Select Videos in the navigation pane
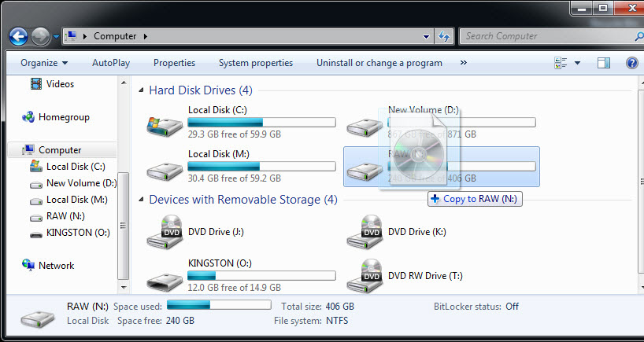644x342 pixels. 60,84
